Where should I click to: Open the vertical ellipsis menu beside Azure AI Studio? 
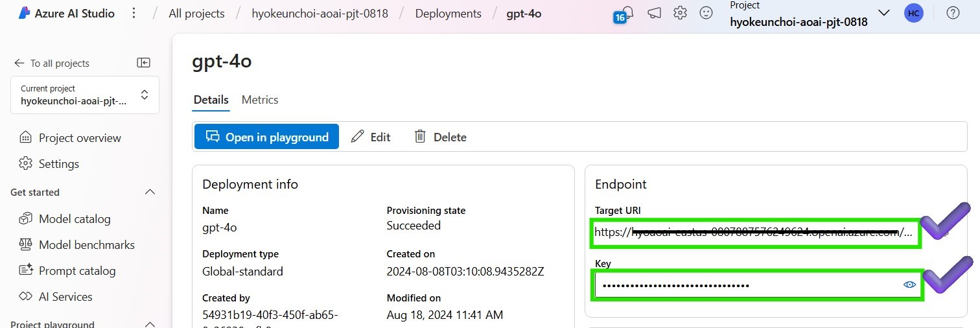[x=134, y=13]
